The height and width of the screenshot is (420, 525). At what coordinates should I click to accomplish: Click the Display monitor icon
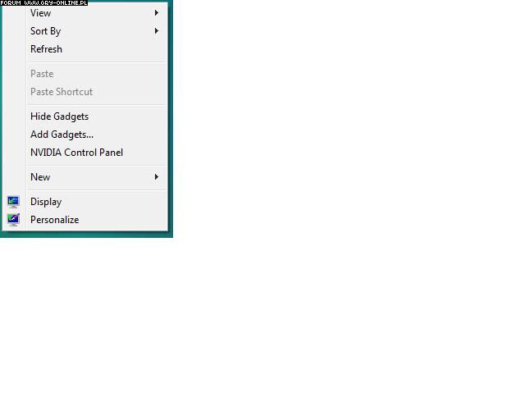pos(13,202)
